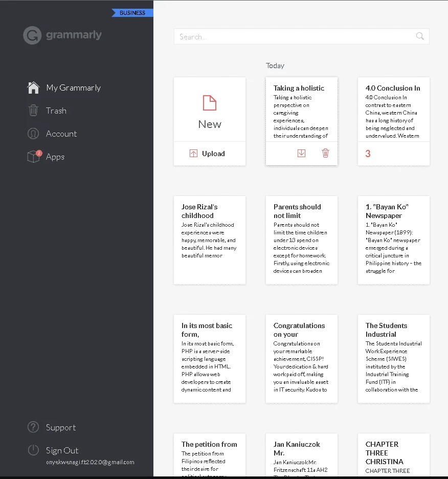Viewport: 448px width, 479px height.
Task: Click the Upload arrow icon
Action: (x=193, y=154)
